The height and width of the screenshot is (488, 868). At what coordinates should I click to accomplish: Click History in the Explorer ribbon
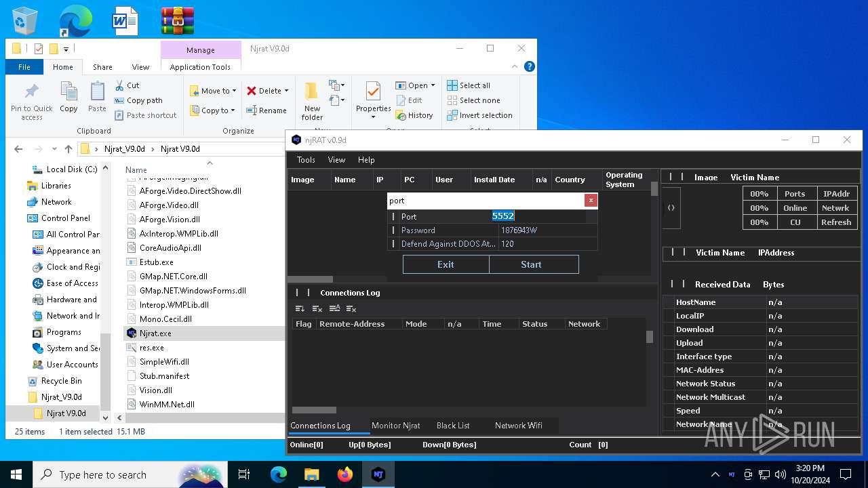414,115
